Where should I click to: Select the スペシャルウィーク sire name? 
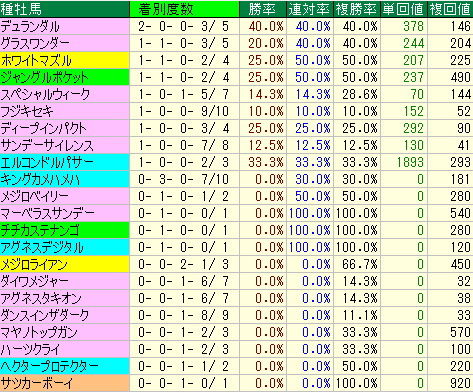pos(45,94)
